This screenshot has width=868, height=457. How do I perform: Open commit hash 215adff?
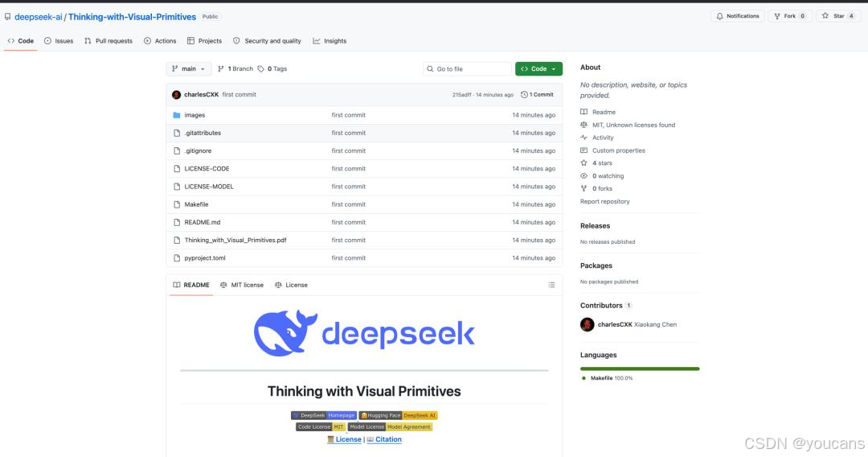(x=461, y=95)
